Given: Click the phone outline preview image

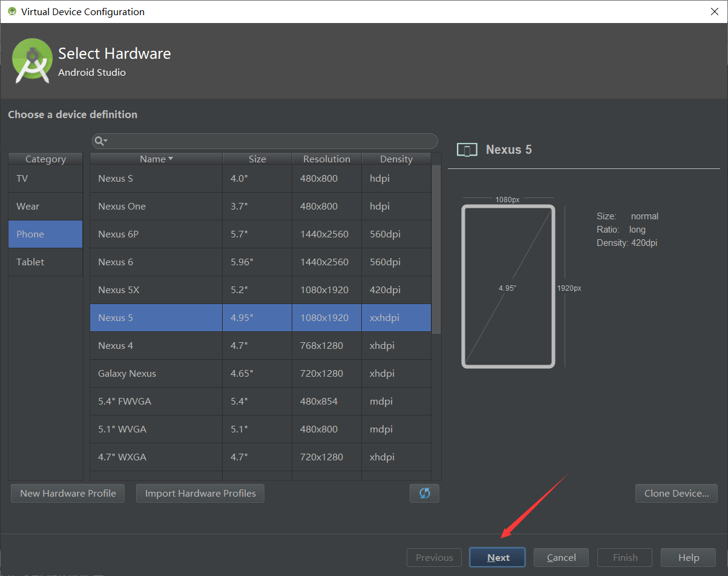Looking at the screenshot, I should coord(508,286).
